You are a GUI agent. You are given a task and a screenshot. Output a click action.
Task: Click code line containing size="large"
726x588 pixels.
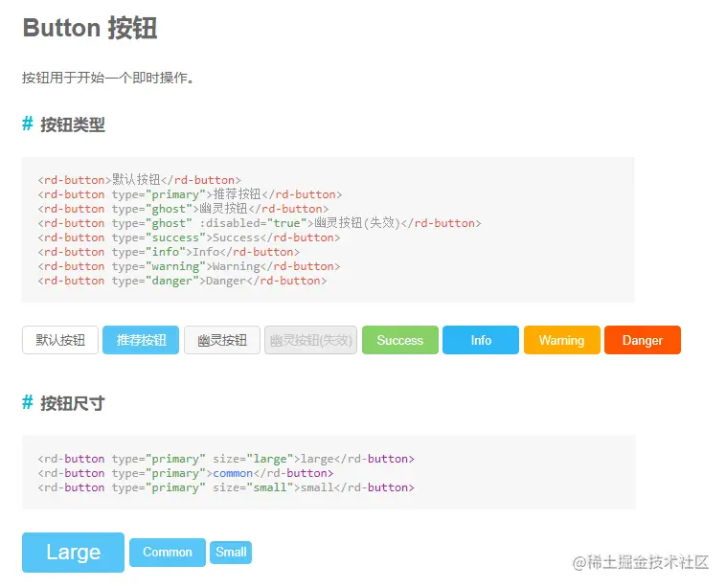(x=226, y=459)
